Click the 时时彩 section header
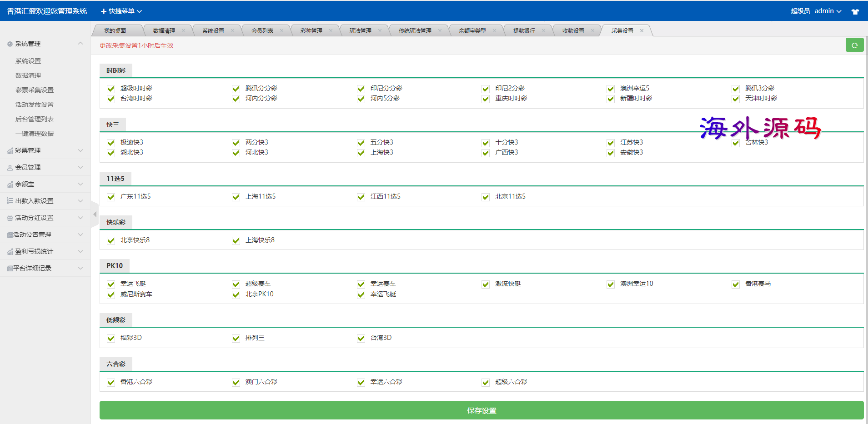868x424 pixels. (x=116, y=71)
